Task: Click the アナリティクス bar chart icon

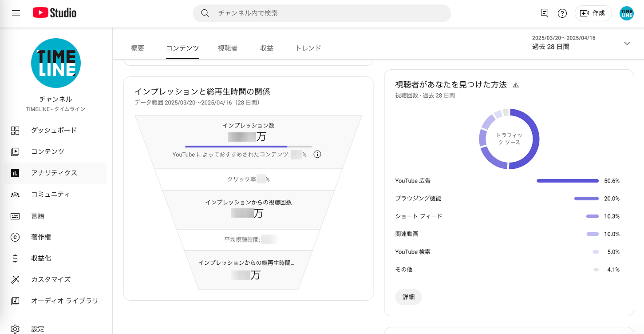Action: 15,173
